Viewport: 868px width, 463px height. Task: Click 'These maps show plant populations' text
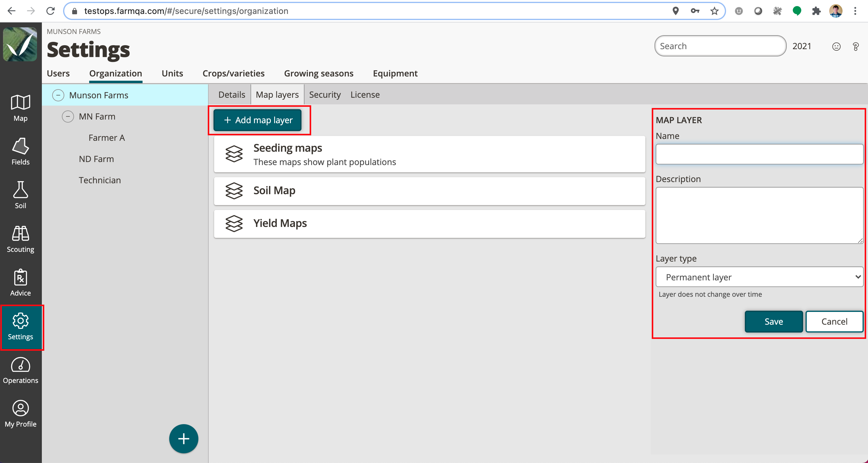[x=325, y=162]
